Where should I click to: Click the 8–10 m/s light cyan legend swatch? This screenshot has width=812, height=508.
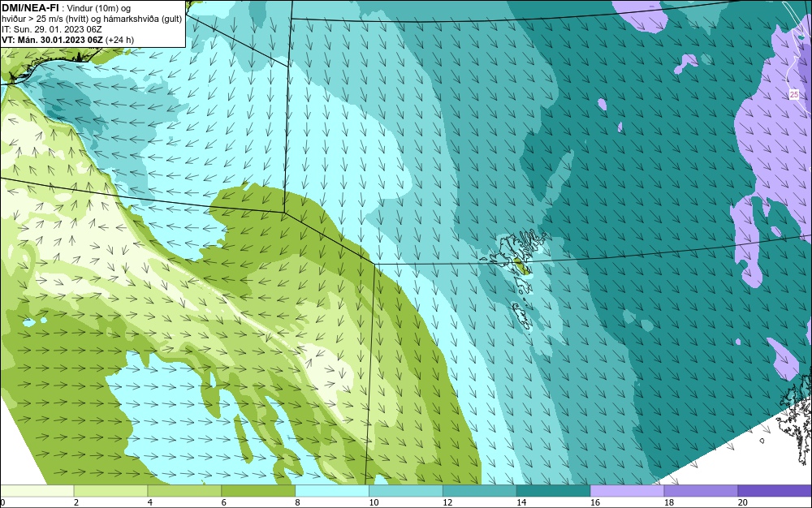tap(332, 491)
